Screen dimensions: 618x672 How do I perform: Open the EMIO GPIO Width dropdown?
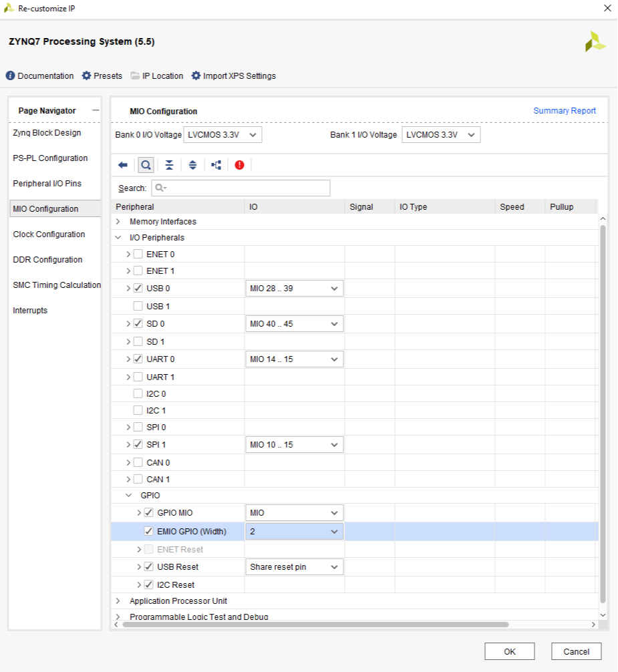tap(294, 532)
